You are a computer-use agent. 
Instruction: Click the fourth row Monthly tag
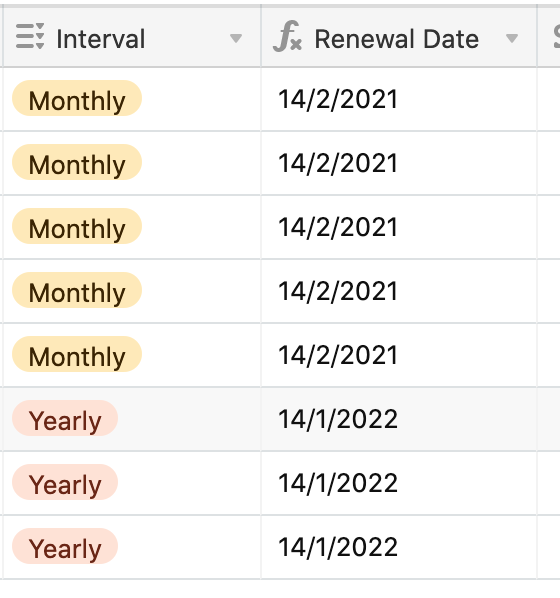(x=77, y=291)
